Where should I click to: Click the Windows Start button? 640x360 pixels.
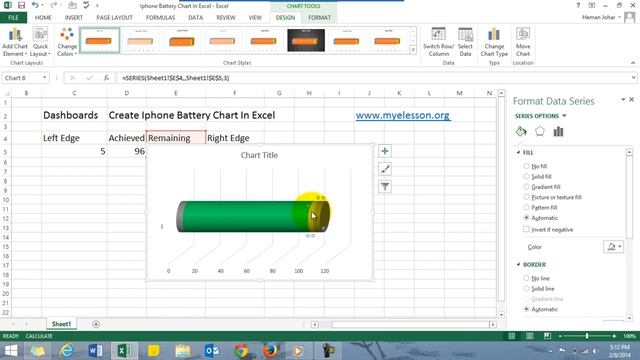(x=11, y=351)
